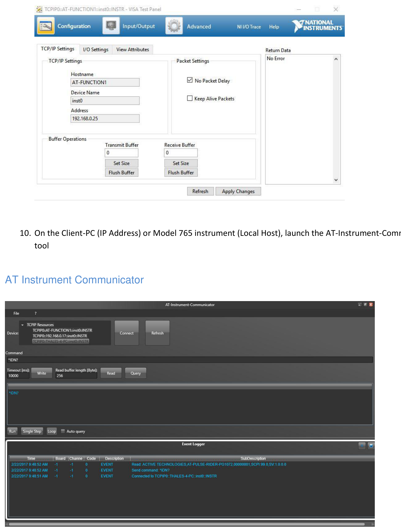Image resolution: width=401 pixels, height=532 pixels.
Task: Click the Write button
Action: 41,373
